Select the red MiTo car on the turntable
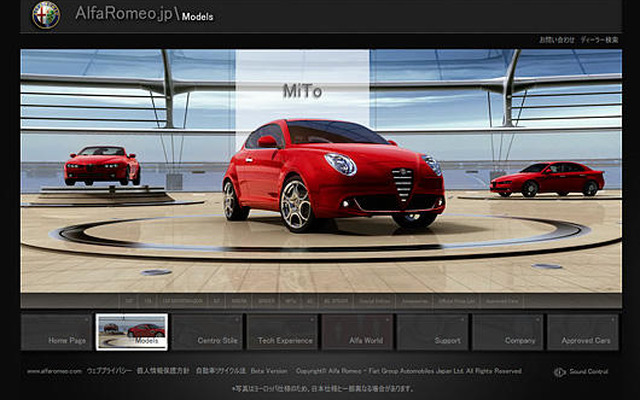 click(x=334, y=176)
